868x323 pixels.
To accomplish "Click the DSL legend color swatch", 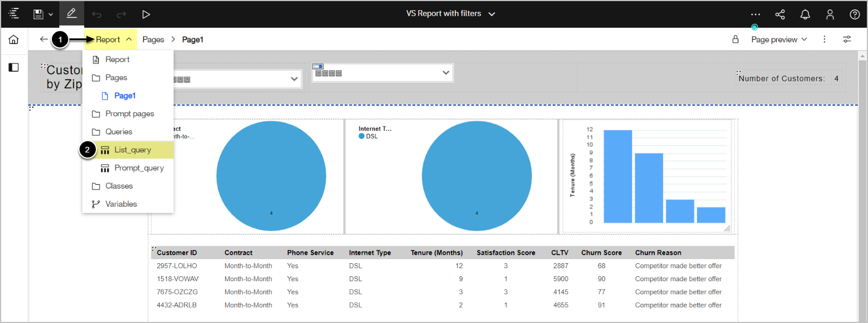I will click(362, 137).
